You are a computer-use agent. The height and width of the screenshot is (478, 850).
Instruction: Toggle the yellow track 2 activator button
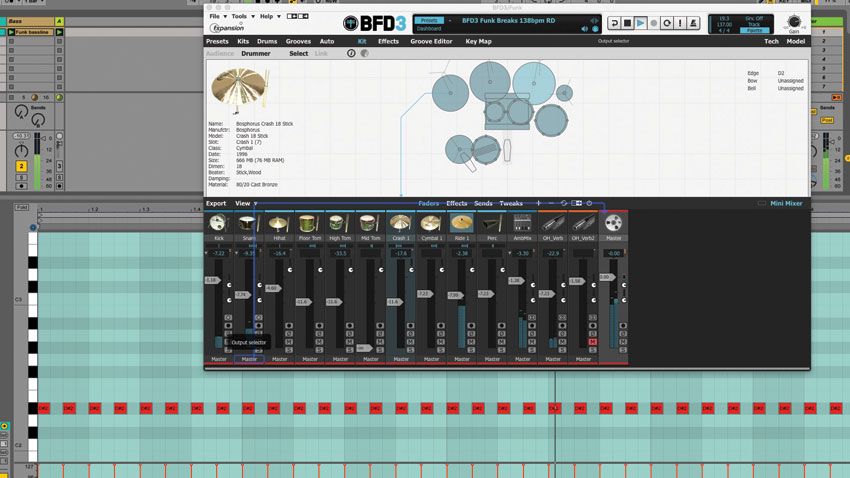pyautogui.click(x=21, y=166)
